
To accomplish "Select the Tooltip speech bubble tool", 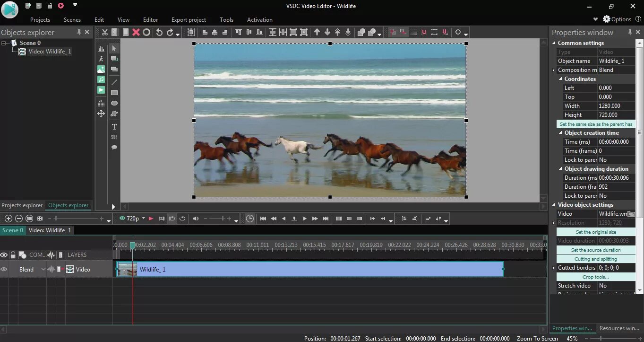I will coord(114,147).
